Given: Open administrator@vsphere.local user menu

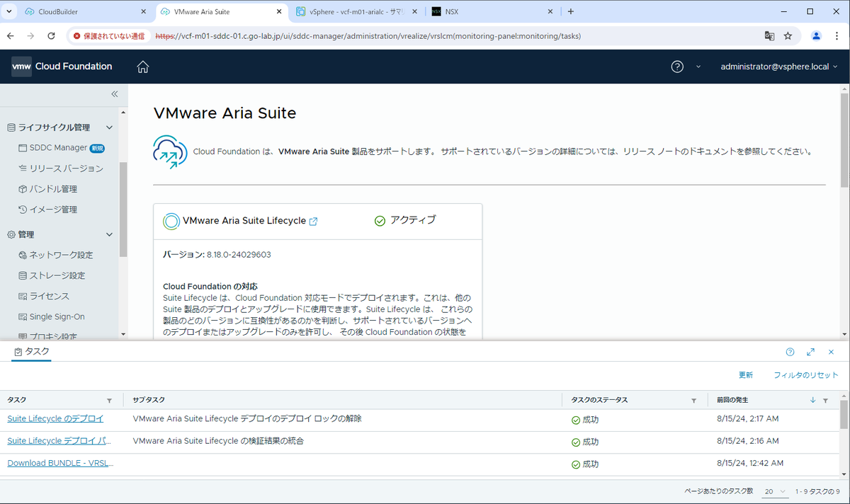Looking at the screenshot, I should pyautogui.click(x=778, y=67).
